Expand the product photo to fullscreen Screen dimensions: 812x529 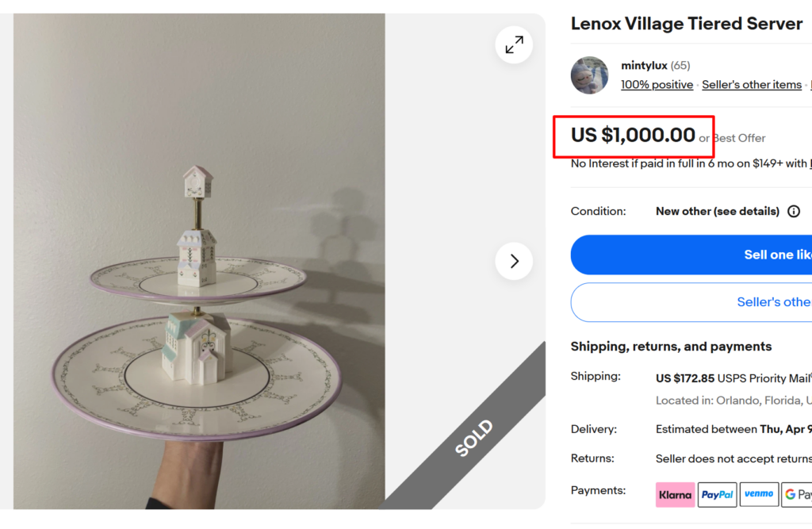click(513, 44)
